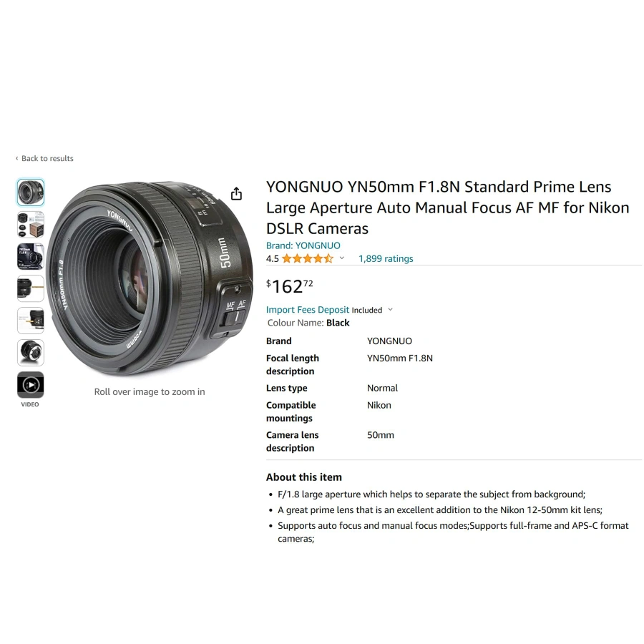The image size is (644, 644).
Task: Open the 1,899 ratings link
Action: [386, 259]
